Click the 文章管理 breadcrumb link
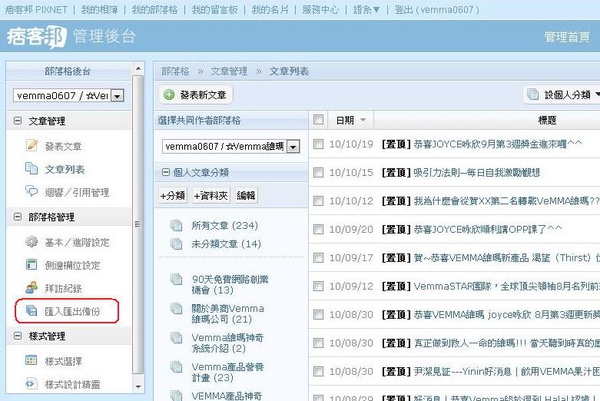The image size is (600, 401). pyautogui.click(x=229, y=71)
